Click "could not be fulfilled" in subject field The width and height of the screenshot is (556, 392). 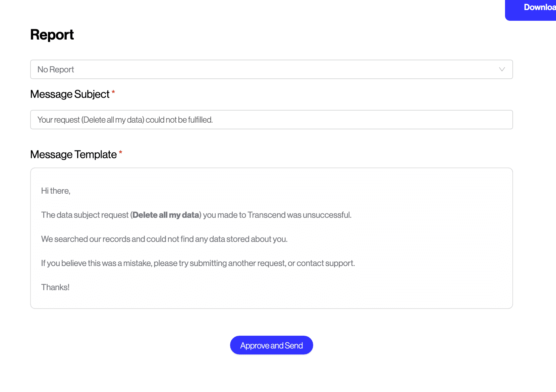click(x=179, y=120)
